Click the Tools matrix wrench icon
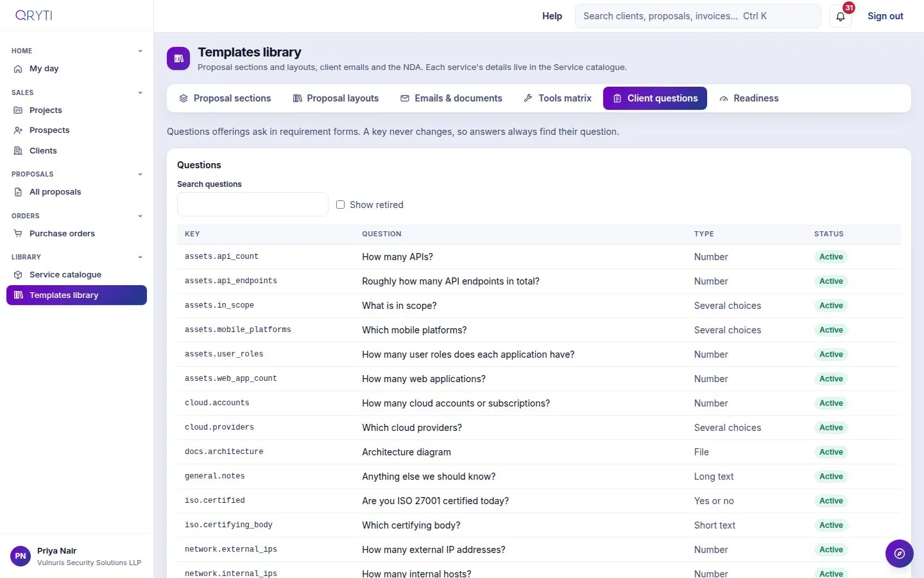The height and width of the screenshot is (578, 924). pyautogui.click(x=528, y=98)
